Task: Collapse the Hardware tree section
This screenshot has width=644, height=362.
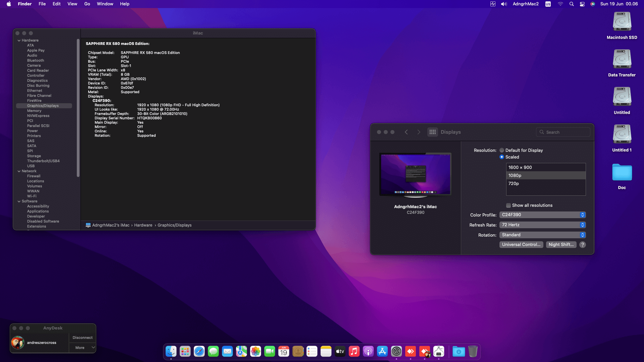Action: 19,41
